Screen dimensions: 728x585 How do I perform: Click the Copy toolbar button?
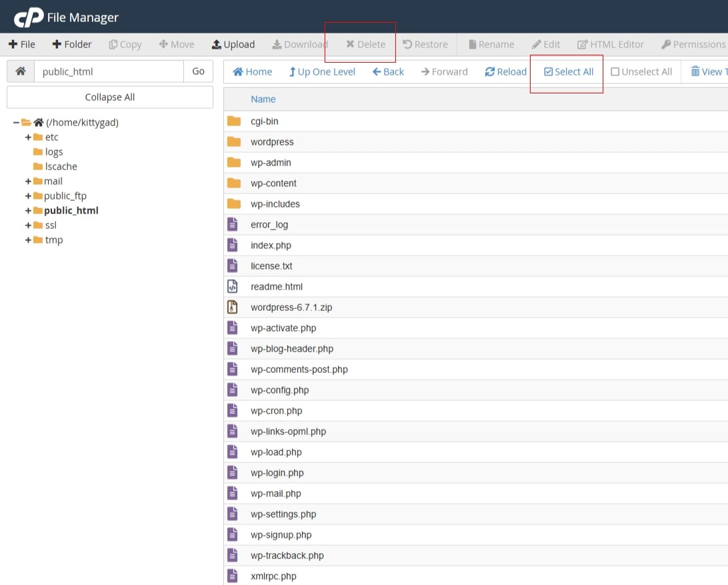point(125,44)
